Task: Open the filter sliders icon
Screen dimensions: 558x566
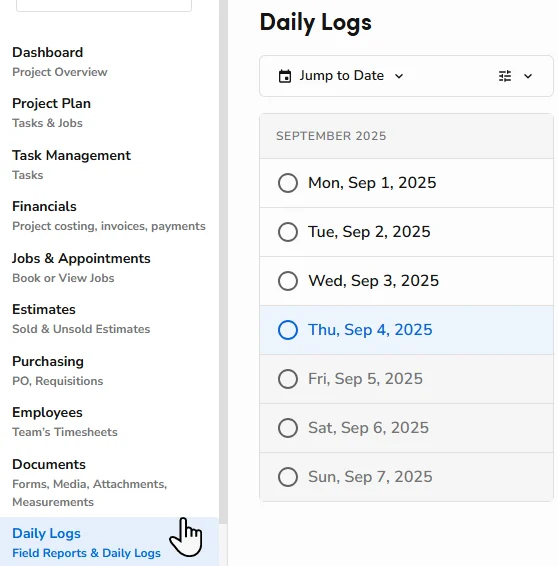Action: coord(505,76)
